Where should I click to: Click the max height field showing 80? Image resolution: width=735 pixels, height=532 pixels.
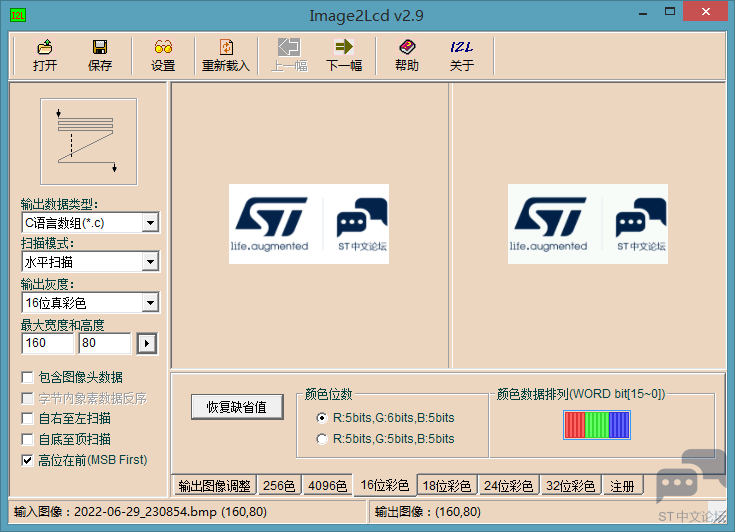(x=105, y=343)
